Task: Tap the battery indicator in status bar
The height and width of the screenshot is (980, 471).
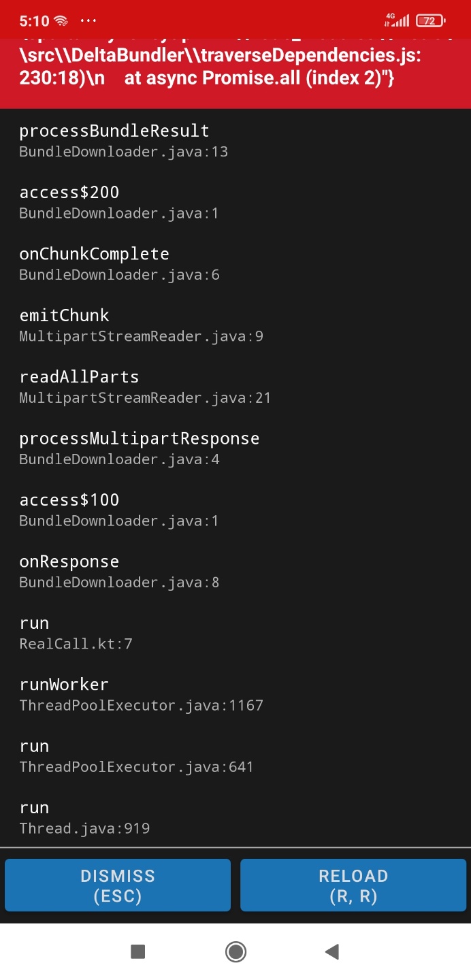Action: 431,20
